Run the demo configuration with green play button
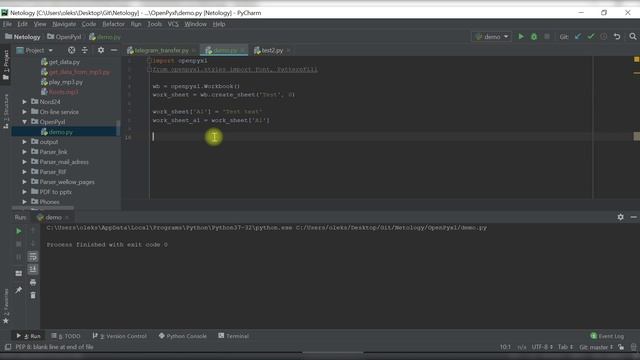640x360 pixels. (521, 37)
